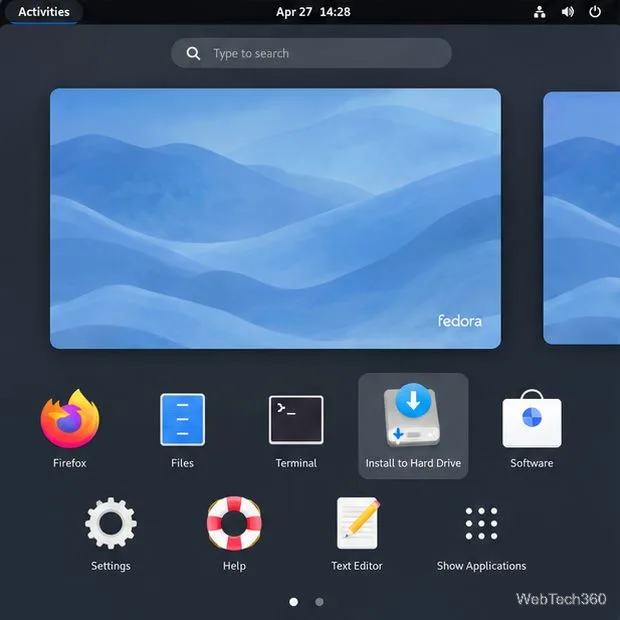Open the network status icon menu
This screenshot has height=620, width=620.
point(539,12)
